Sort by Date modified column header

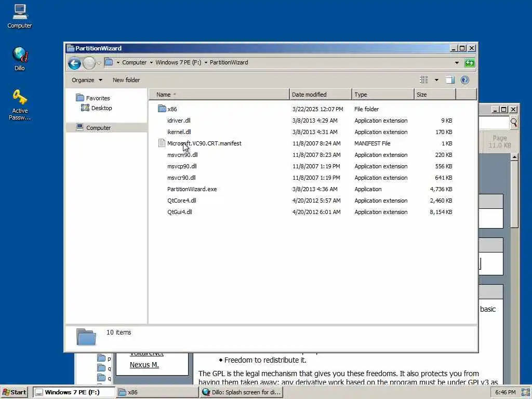(321, 95)
